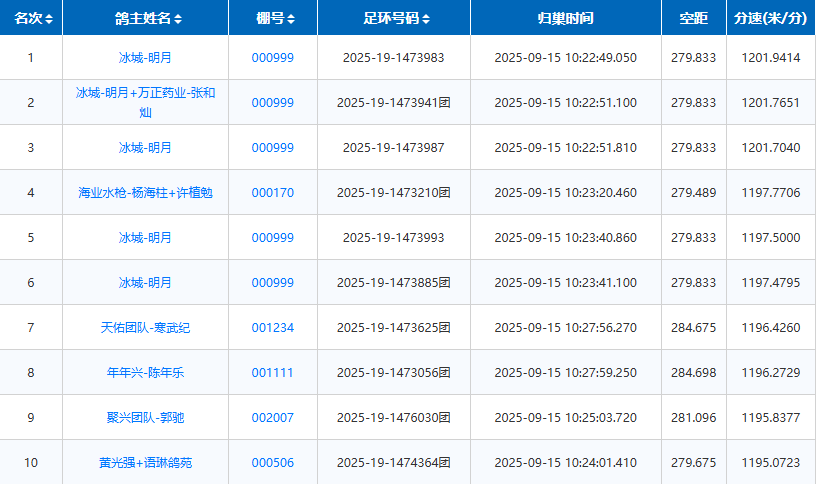Screen dimensions: 816x484
Task: Open loft number 001234 link
Action: [x=272, y=327]
